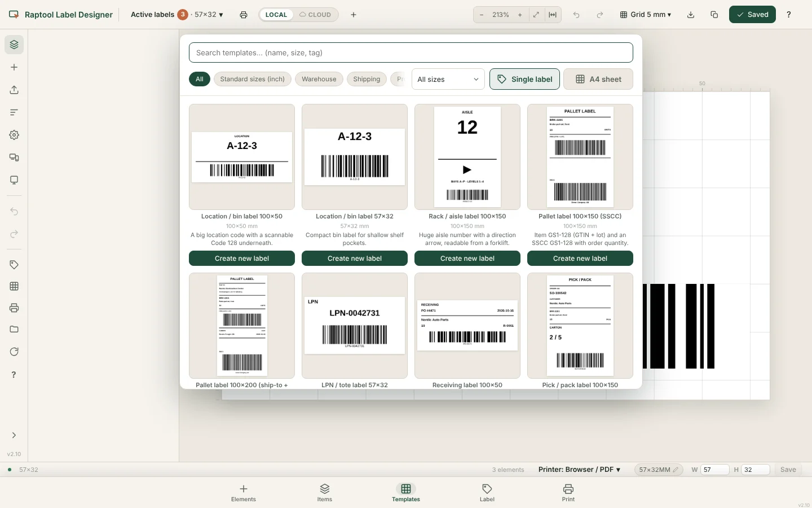Click the upload icon in left sidebar
The width and height of the screenshot is (812, 508).
click(x=14, y=90)
